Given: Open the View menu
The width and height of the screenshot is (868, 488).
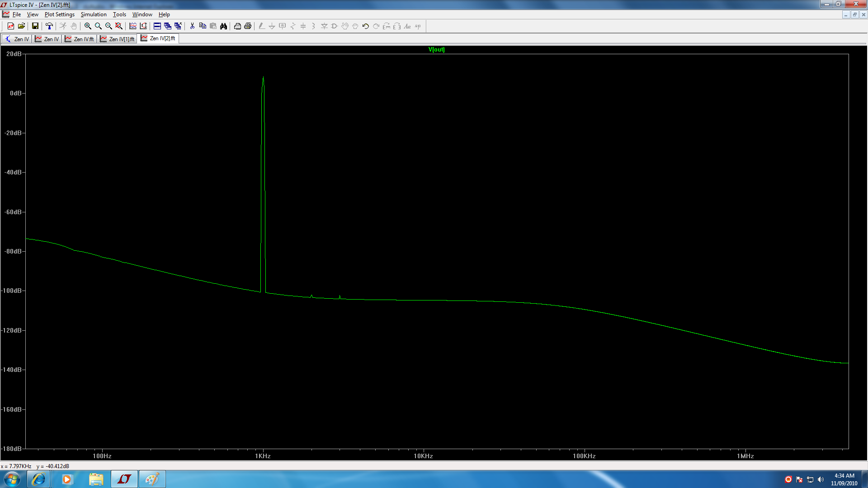Looking at the screenshot, I should 33,14.
